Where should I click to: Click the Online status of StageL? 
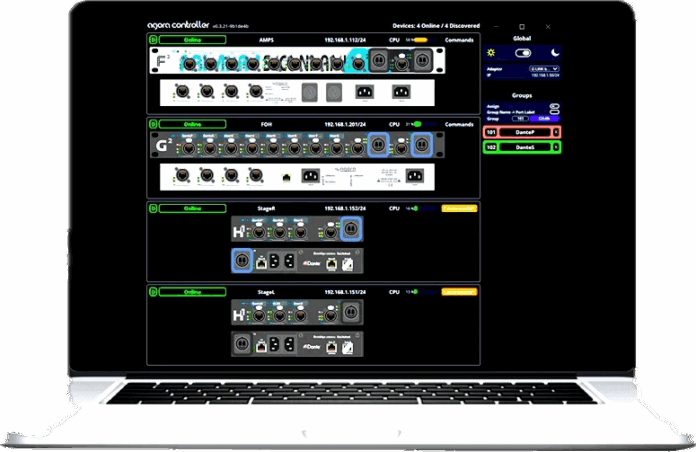pyautogui.click(x=193, y=292)
